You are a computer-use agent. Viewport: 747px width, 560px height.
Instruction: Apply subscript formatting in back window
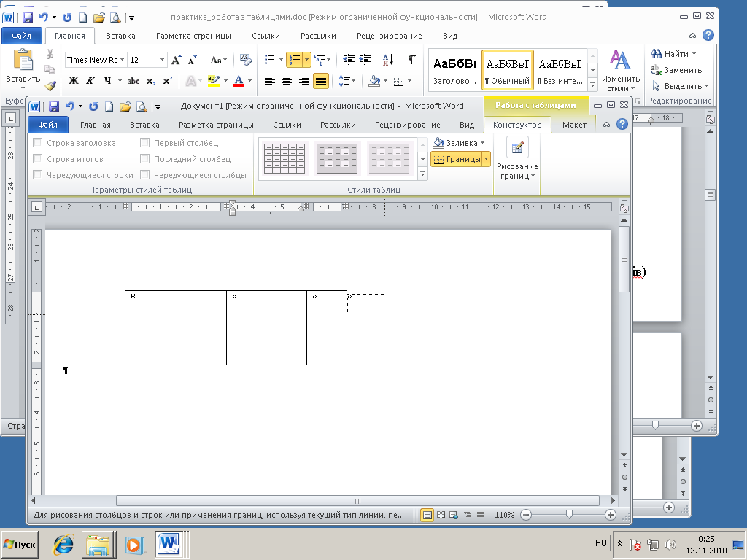click(150, 81)
